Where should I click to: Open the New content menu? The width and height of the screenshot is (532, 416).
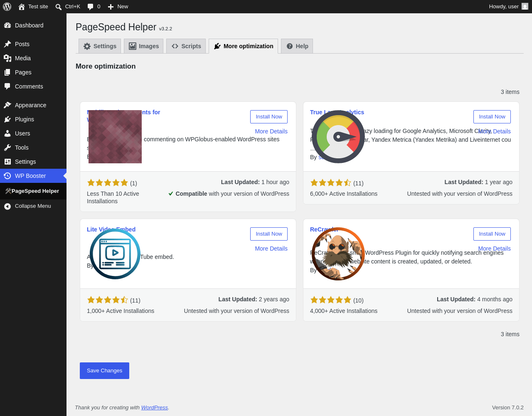[118, 7]
